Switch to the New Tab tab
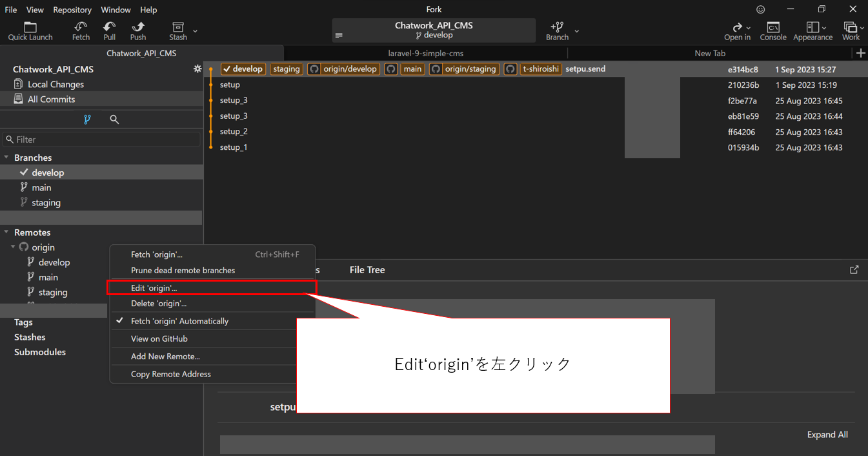The image size is (868, 456). coord(710,54)
